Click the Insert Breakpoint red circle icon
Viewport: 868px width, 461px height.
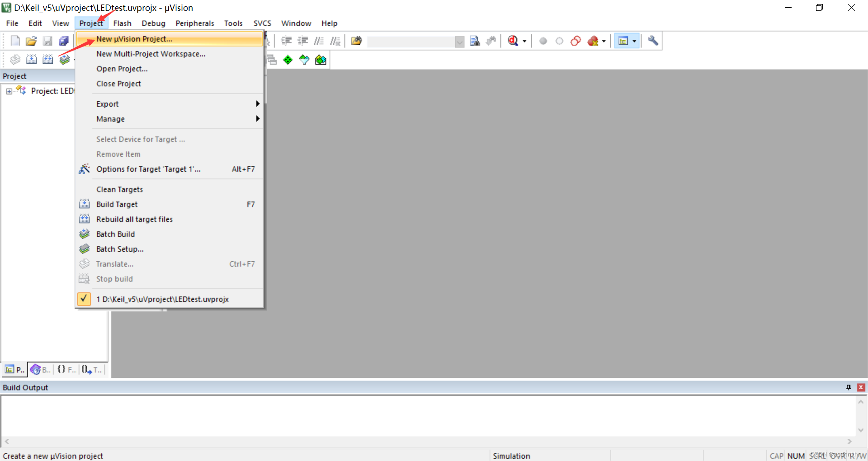(x=543, y=41)
